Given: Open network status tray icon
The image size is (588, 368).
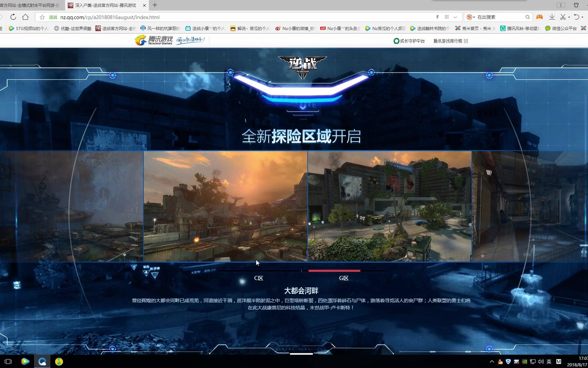Looking at the screenshot, I should 533,362.
